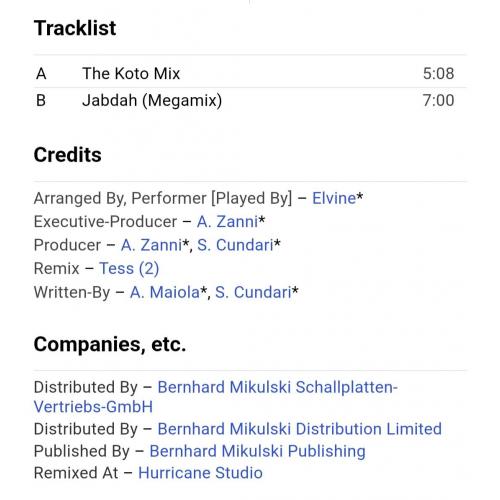Viewport: 500px width, 500px height.
Task: Click the 7:00 track duration
Action: tap(438, 100)
